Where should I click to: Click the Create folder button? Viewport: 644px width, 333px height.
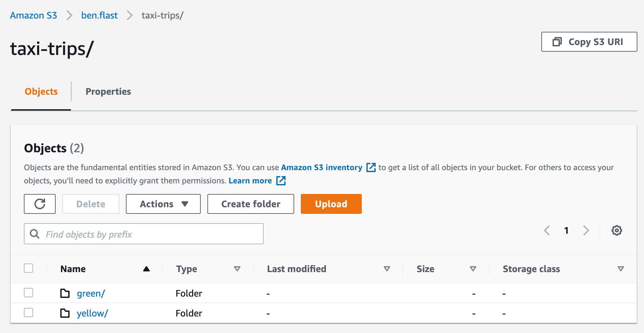point(250,204)
